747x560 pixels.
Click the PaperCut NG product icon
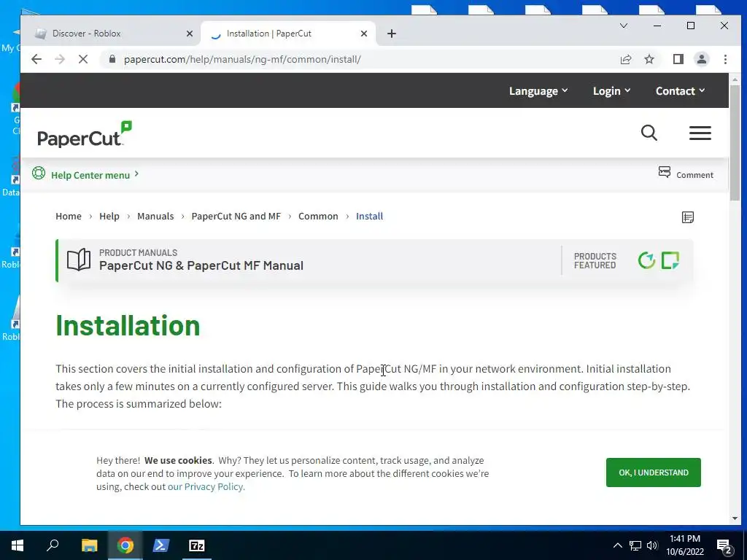[646, 260]
